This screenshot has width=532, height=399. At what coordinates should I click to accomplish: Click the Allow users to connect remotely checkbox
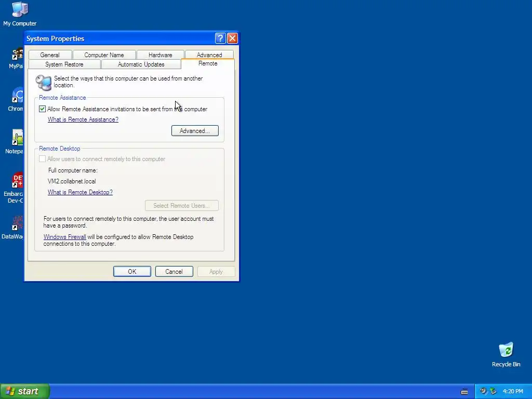click(x=42, y=159)
